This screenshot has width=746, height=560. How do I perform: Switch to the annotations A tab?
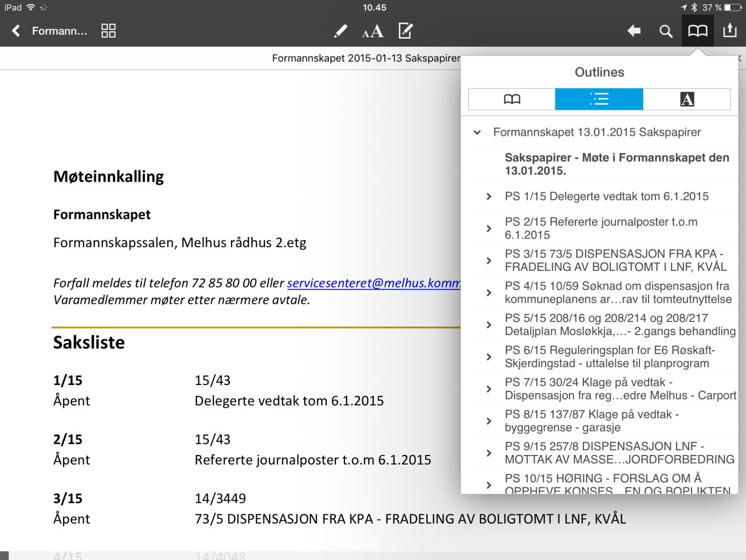coord(687,99)
